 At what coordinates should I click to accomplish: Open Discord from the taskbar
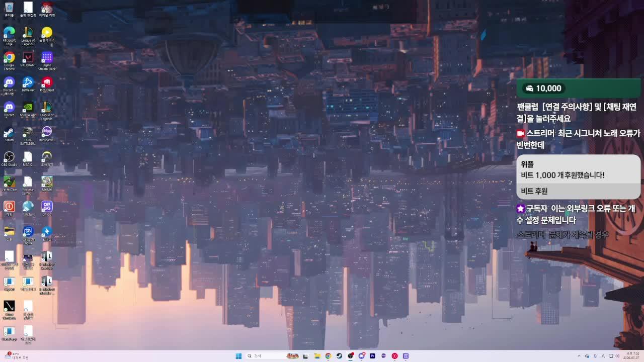pos(361,356)
